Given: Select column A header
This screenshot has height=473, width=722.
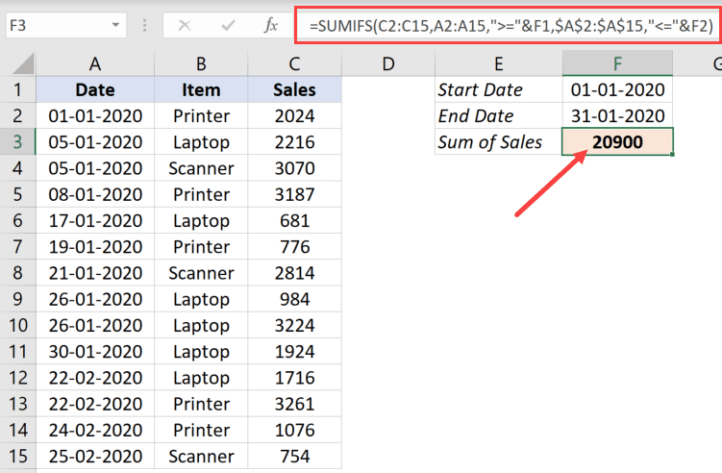Looking at the screenshot, I should point(95,65).
